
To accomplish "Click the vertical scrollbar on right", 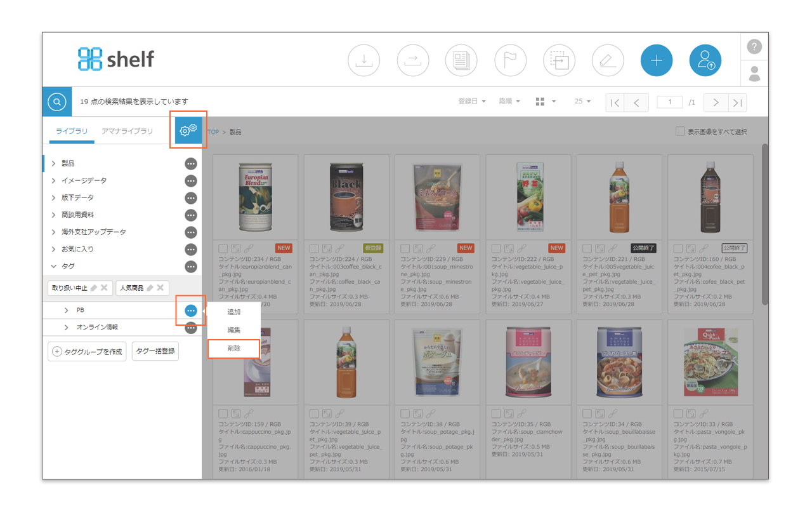I will [x=764, y=222].
